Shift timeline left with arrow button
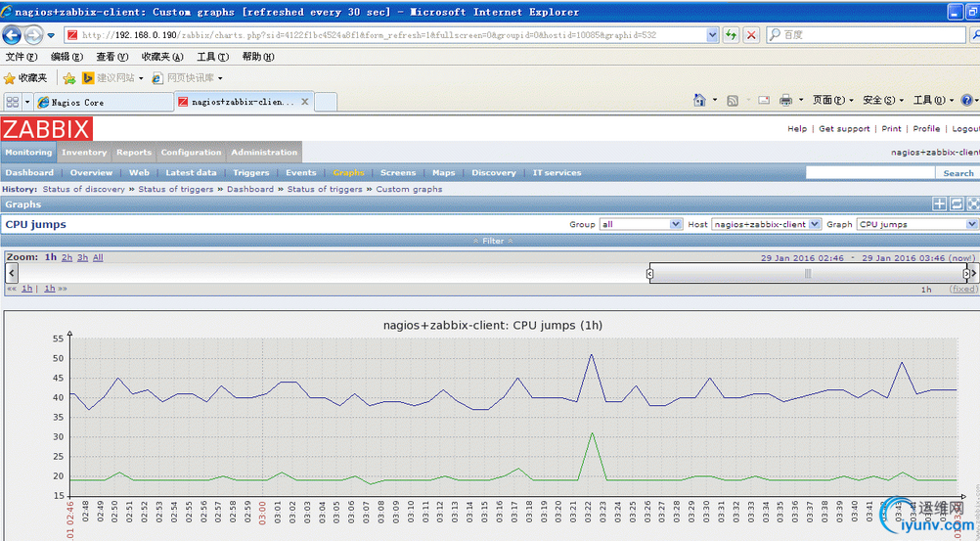980x541 pixels. coord(12,273)
